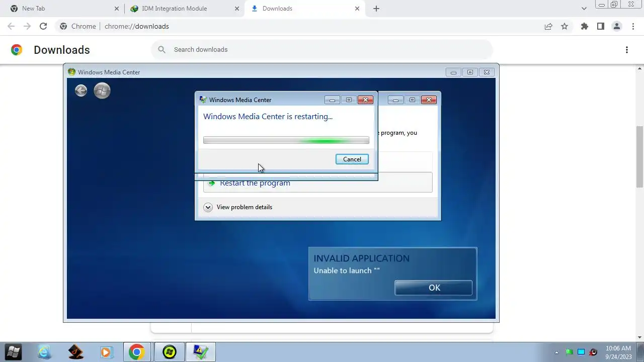
Task: Share this page icon in address bar
Action: (548, 26)
